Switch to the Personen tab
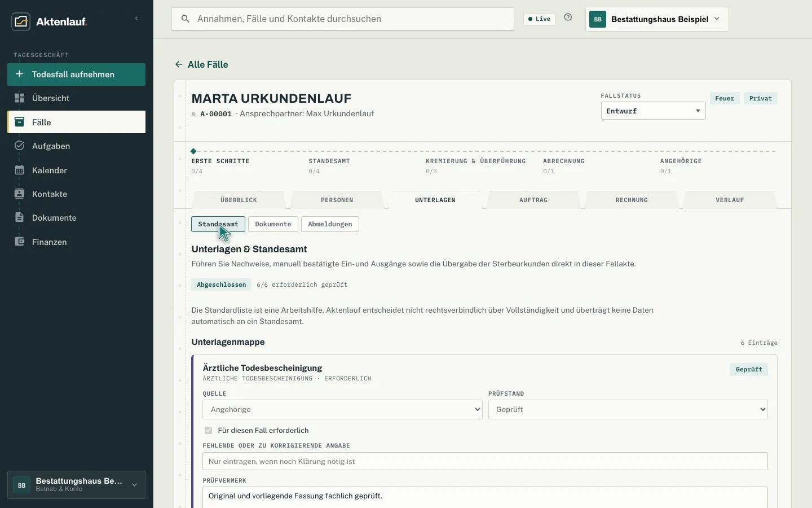 [337, 200]
